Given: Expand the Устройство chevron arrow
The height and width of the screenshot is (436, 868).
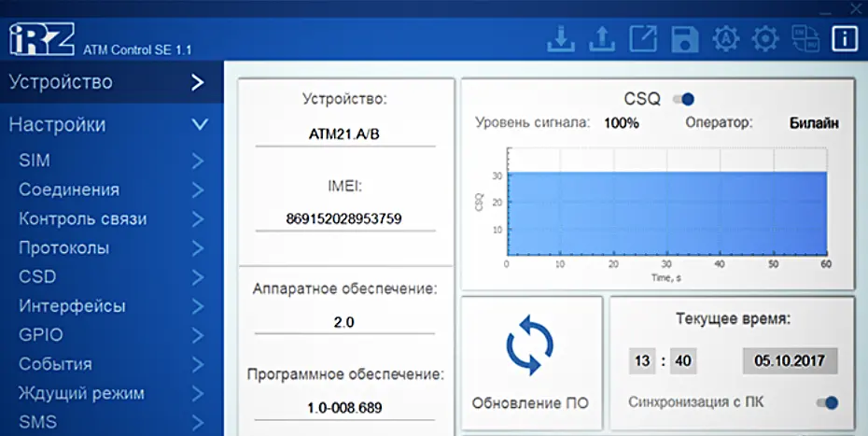Looking at the screenshot, I should click(x=198, y=82).
